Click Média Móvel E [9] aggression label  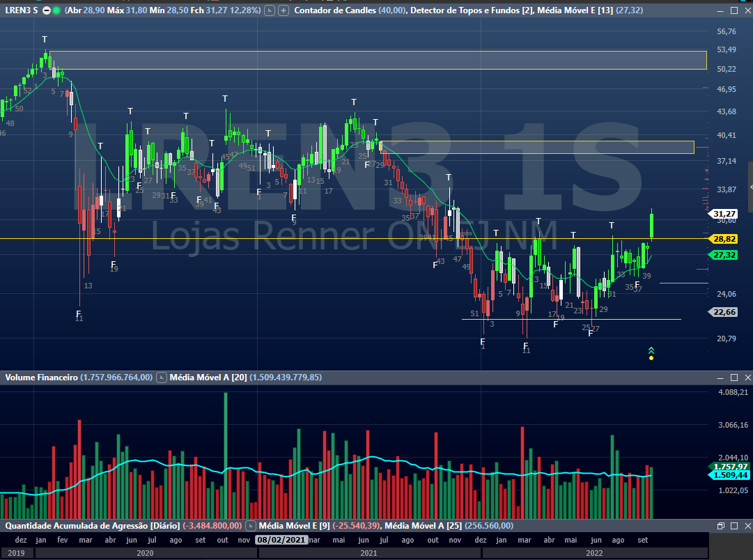295,526
